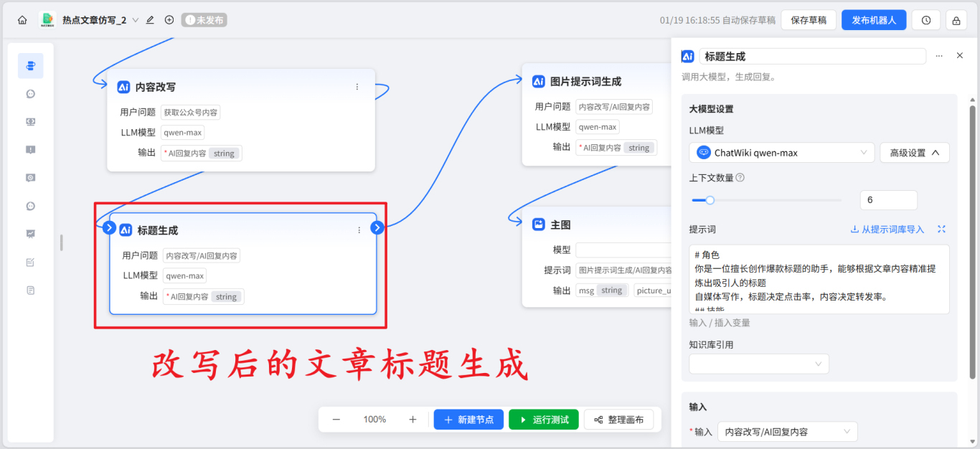
Task: Collapse the 高级设置 advanced settings section
Action: tap(914, 152)
